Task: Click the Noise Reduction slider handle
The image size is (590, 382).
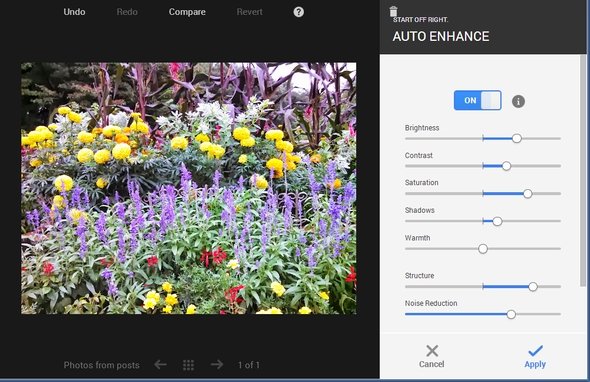Action: [x=511, y=314]
